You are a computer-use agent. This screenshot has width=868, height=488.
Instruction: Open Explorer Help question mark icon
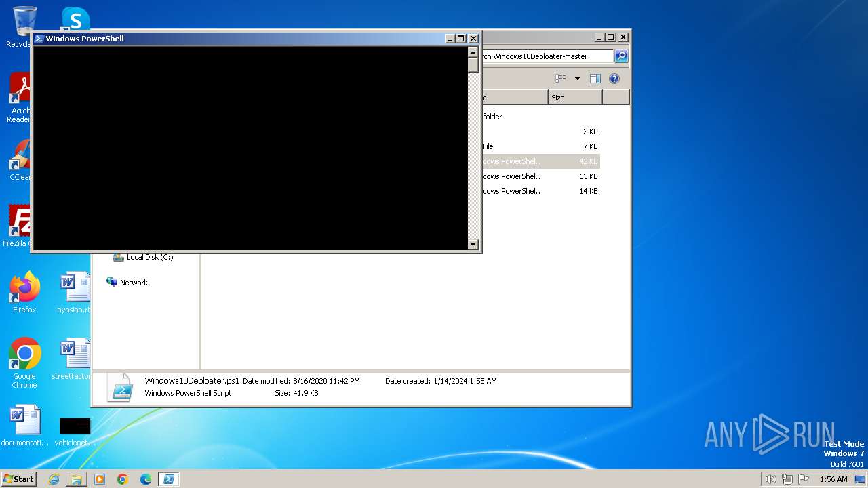coord(614,79)
